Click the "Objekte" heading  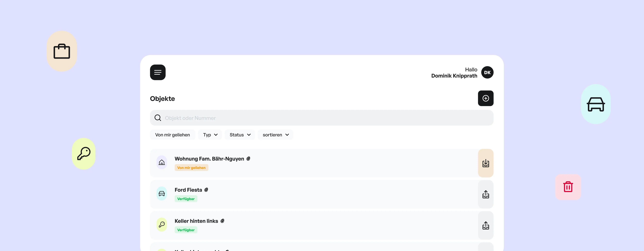[x=163, y=98]
